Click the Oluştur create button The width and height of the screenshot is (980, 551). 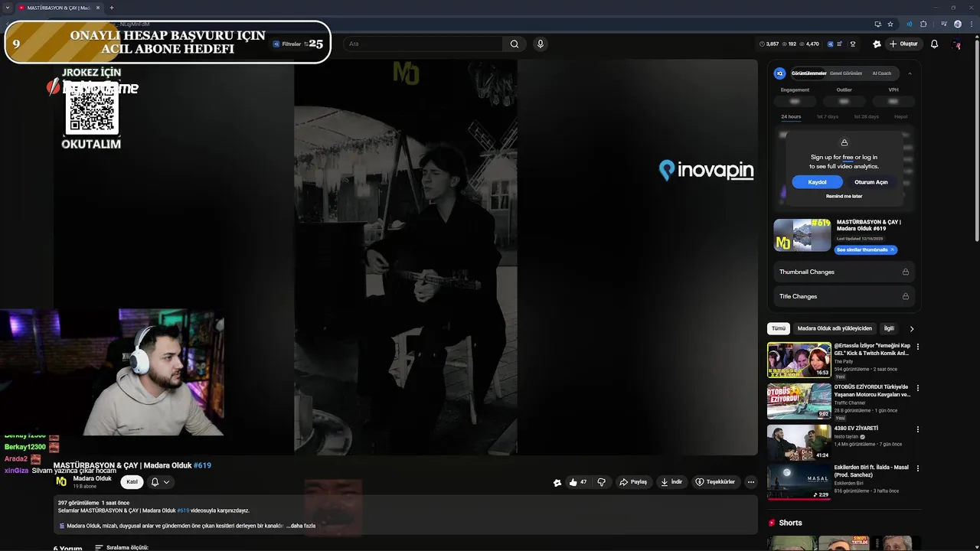click(903, 44)
